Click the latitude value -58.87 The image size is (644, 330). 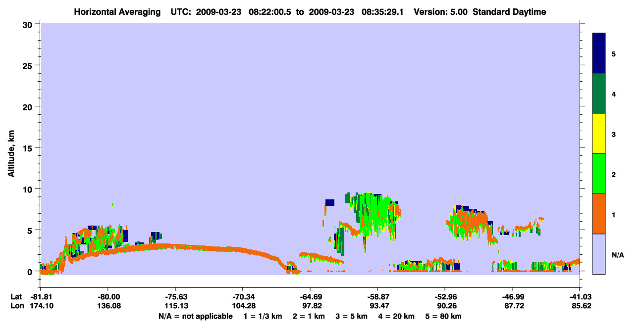tap(377, 296)
